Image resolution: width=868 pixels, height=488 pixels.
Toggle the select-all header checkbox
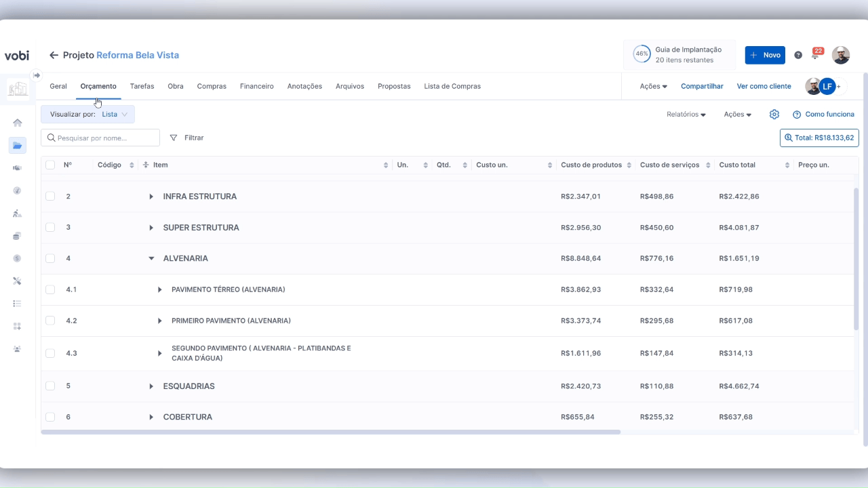(x=50, y=165)
